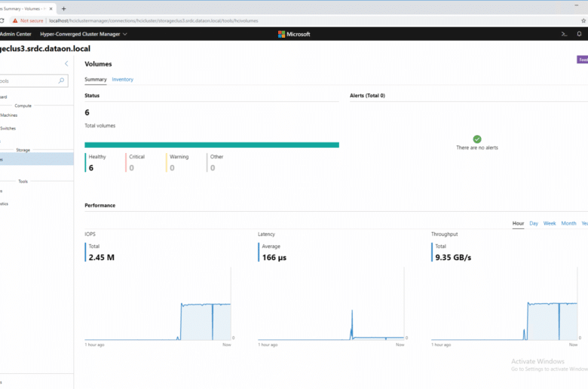Bookmark this page with the star icon
Image resolution: width=588 pixels, height=389 pixels.
[583, 20]
